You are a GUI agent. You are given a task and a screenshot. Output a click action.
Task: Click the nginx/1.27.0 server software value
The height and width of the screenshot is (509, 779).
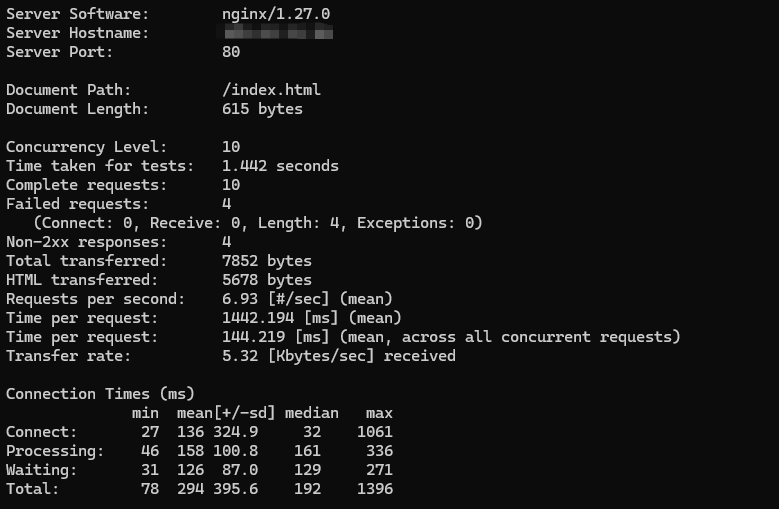pyautogui.click(x=276, y=14)
